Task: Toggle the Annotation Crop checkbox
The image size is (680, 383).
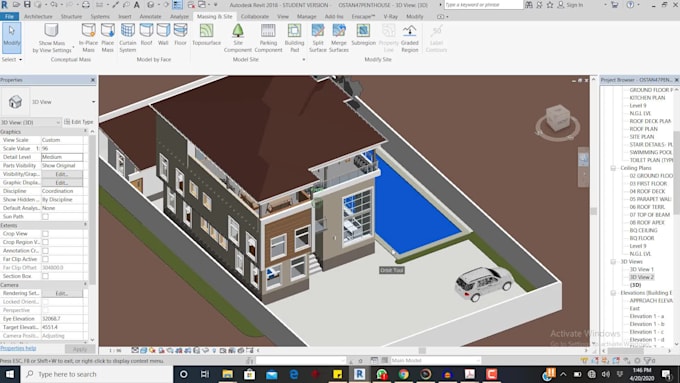Action: 45,251
